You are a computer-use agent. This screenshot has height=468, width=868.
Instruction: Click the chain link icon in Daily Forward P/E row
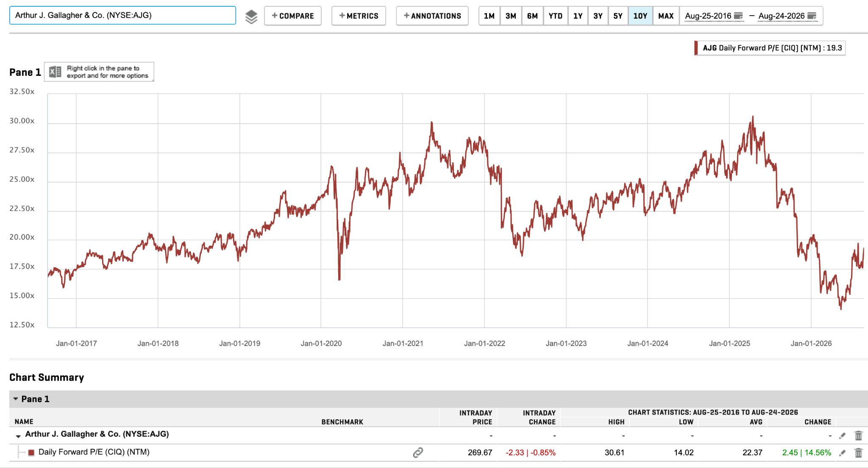point(418,453)
